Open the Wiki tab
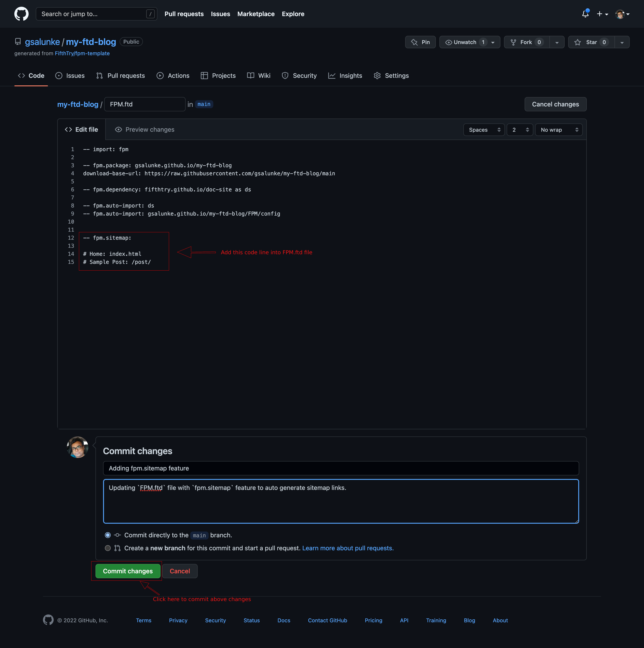Screen dimensions: 644x648 258,76
